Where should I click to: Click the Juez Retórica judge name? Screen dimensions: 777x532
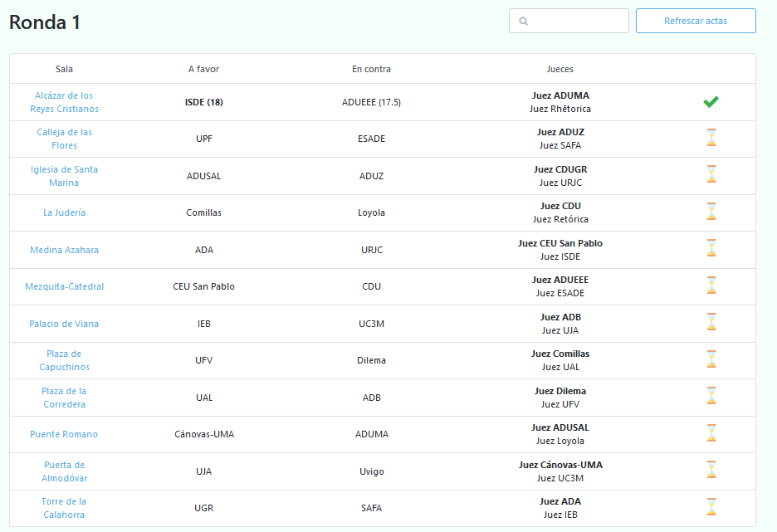(x=560, y=219)
